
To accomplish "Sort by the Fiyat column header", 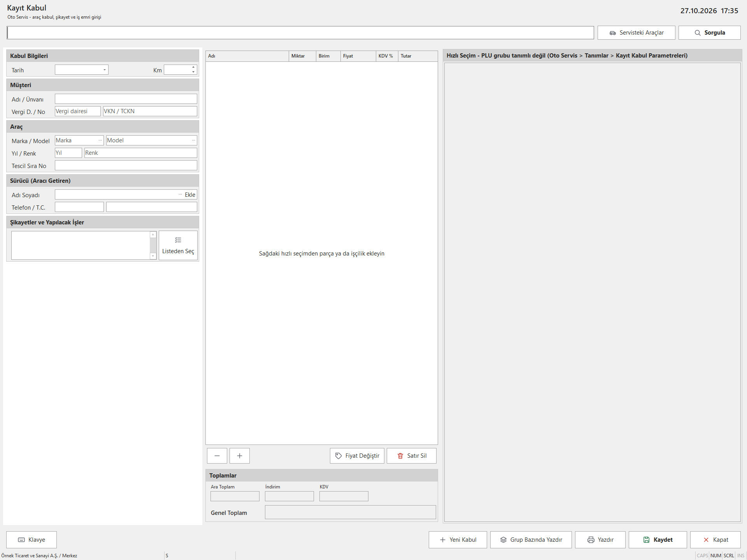I will [x=358, y=56].
